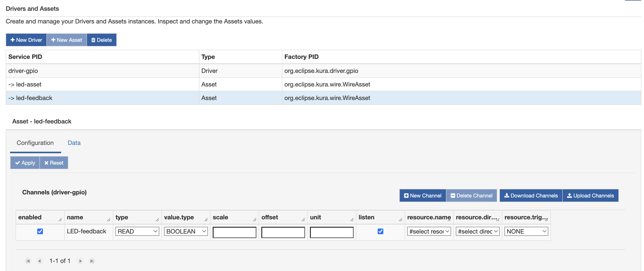Click the enabled column header
This screenshot has width=644, height=271.
click(40, 217)
